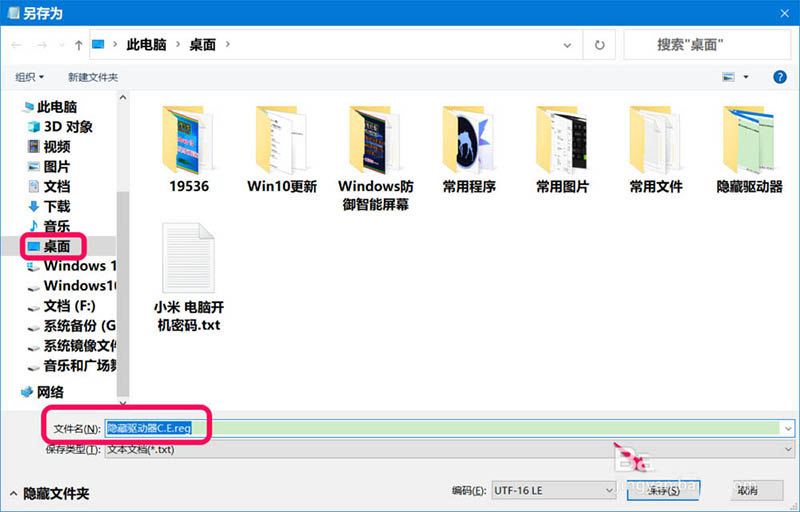The image size is (800, 512).
Task: Go up one folder level
Action: point(79,45)
